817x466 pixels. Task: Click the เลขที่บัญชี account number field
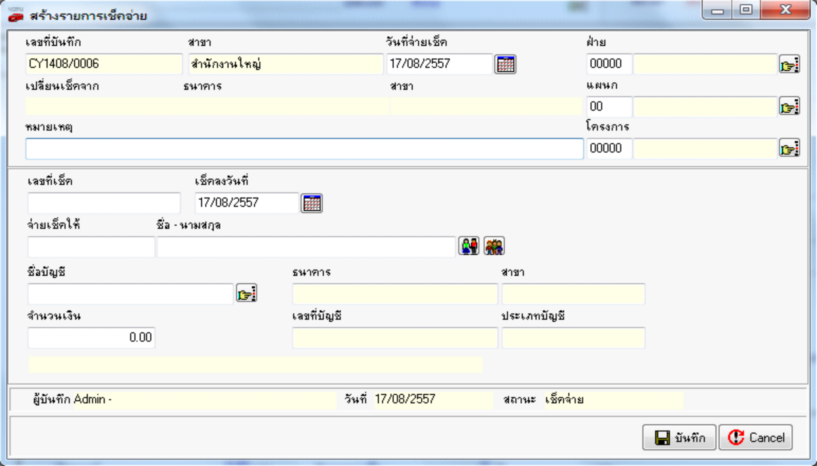pyautogui.click(x=394, y=338)
